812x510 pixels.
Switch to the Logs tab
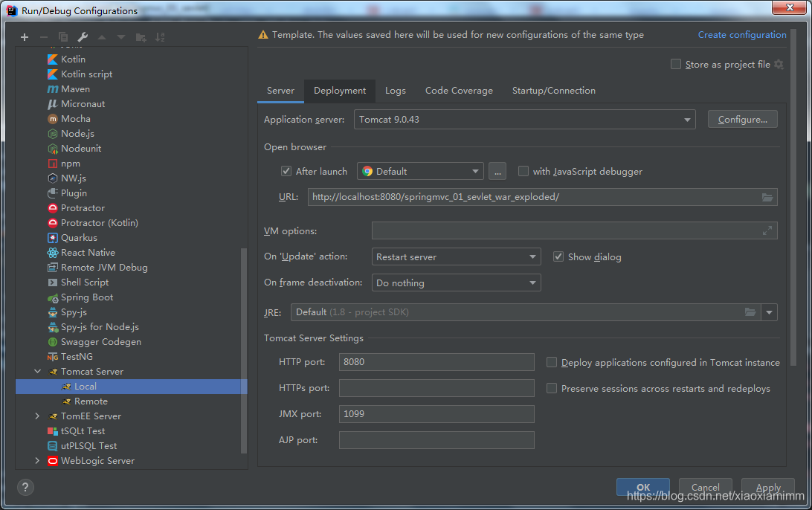395,91
